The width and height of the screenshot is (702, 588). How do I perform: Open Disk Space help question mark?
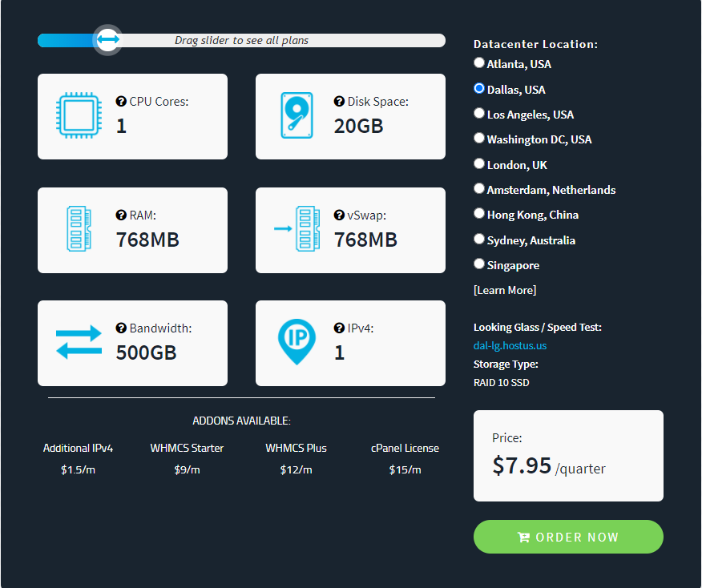tap(339, 101)
